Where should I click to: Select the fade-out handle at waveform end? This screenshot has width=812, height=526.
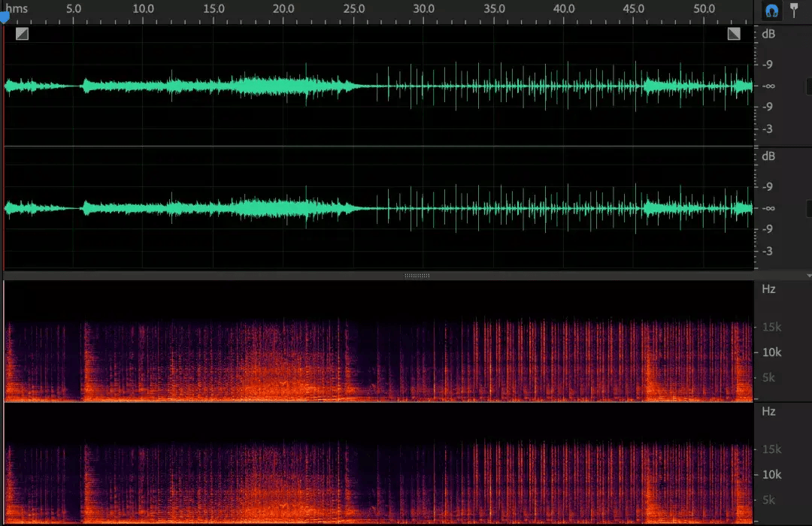(734, 34)
